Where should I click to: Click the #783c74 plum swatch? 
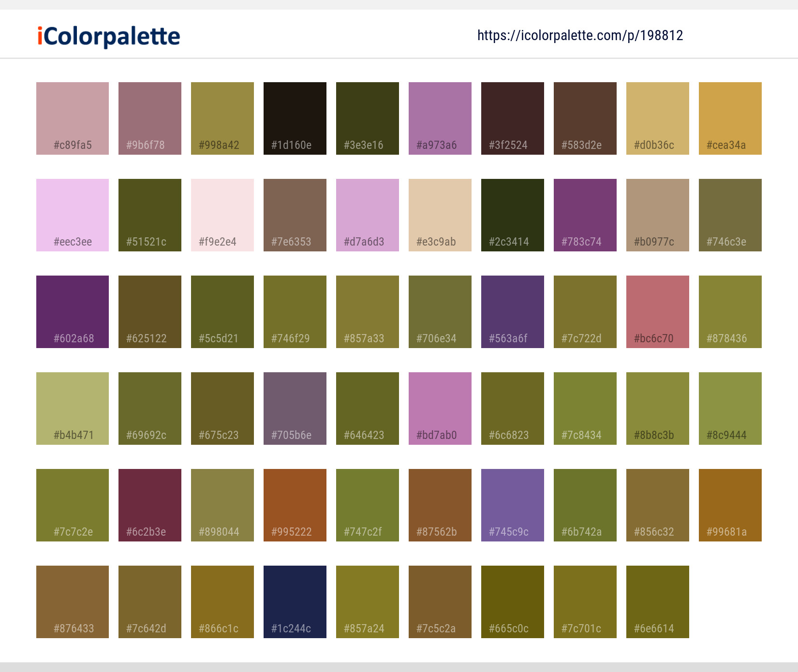[x=585, y=215]
